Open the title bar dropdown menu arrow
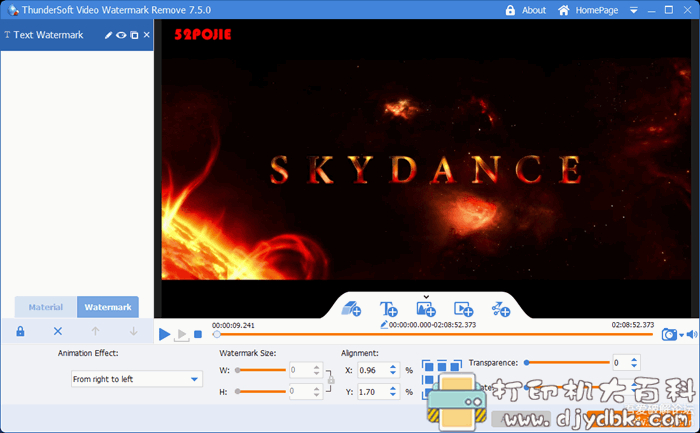Screen dimensions: 700x433 [633, 10]
